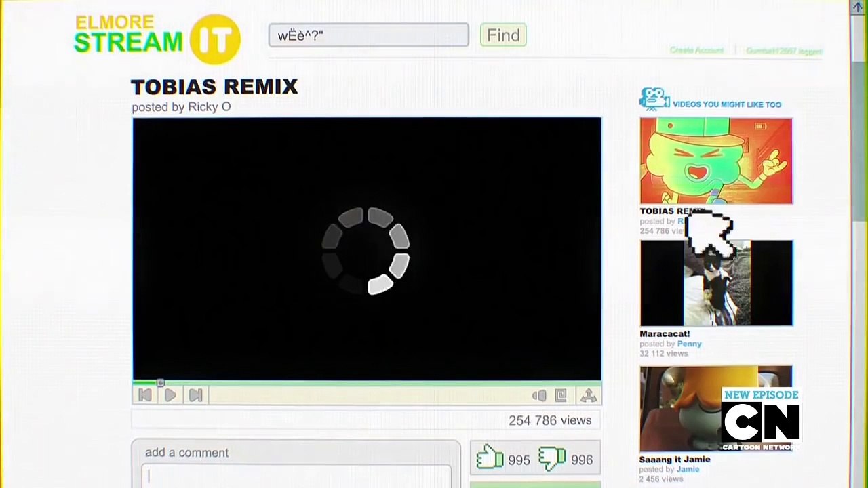
Task: Open poster Penny's profile link
Action: coord(689,344)
